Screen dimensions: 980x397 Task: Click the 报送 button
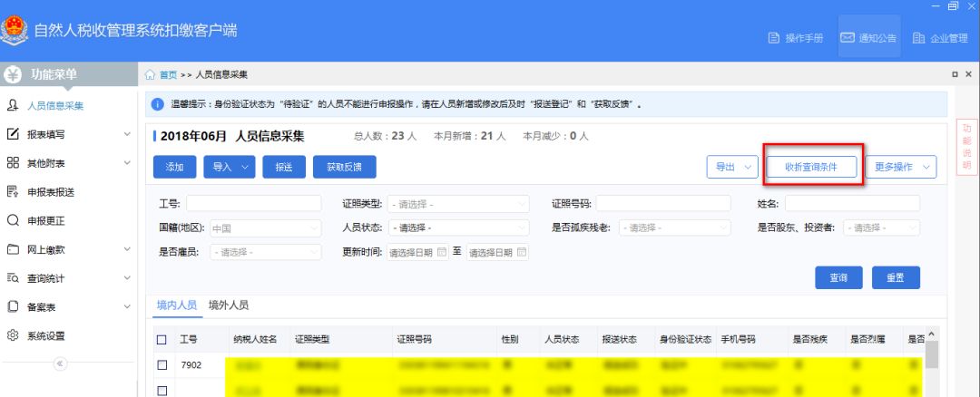tap(284, 167)
